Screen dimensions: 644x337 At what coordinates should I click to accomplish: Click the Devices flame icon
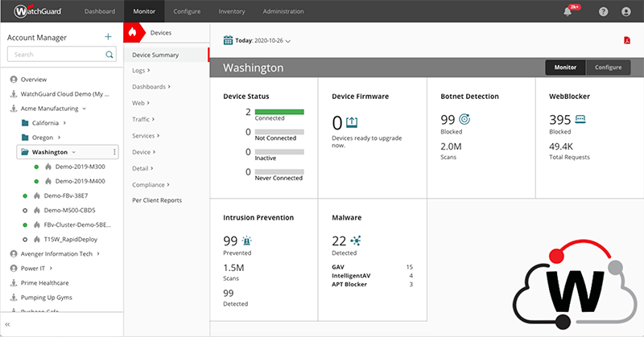tap(132, 32)
